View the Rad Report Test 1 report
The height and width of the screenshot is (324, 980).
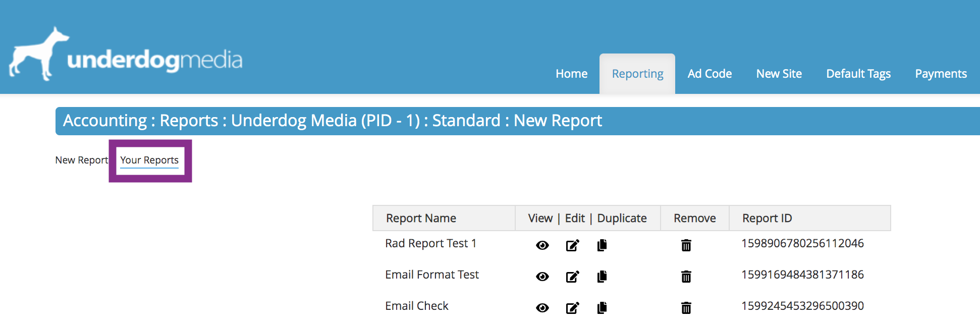[x=542, y=245]
